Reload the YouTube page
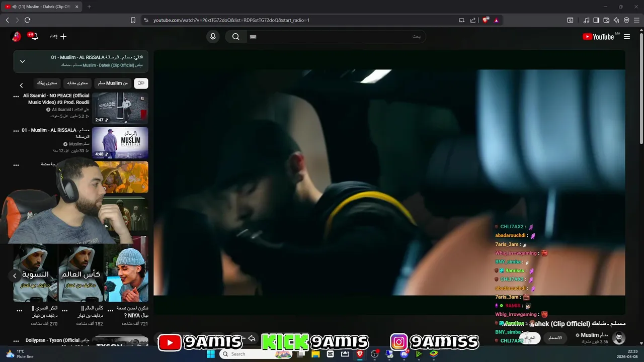Viewport: 644px width, 362px height. pos(27,20)
